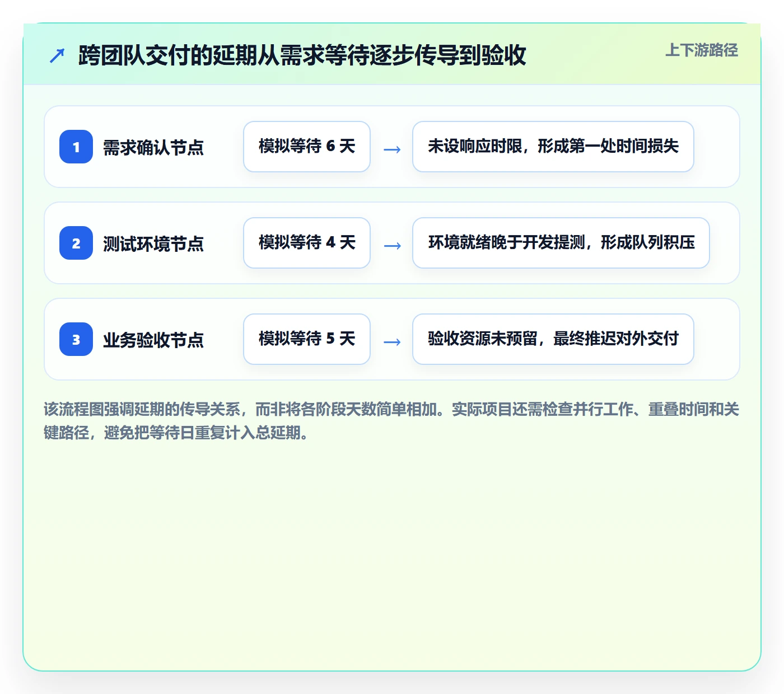Select the 需求确认节点 label
This screenshot has height=694, width=784.
pos(153,147)
